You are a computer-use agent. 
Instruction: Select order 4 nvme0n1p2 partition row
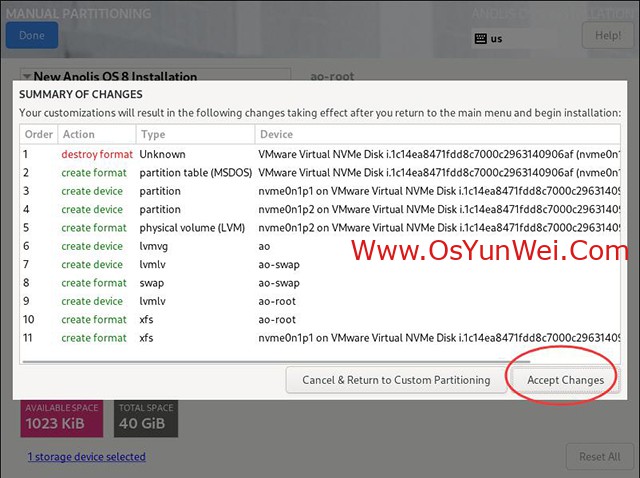pos(320,209)
